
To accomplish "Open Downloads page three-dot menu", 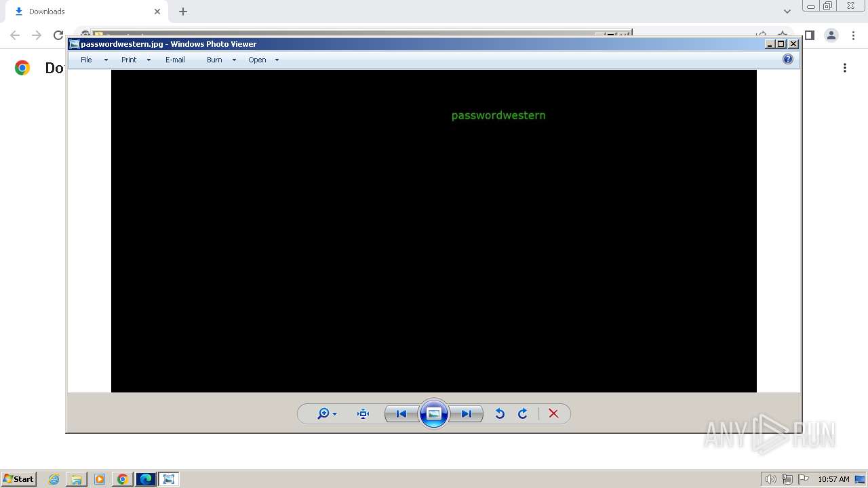I will click(x=845, y=68).
